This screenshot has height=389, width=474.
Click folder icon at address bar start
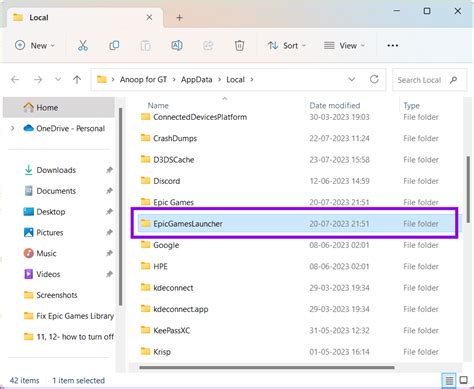tap(102, 79)
